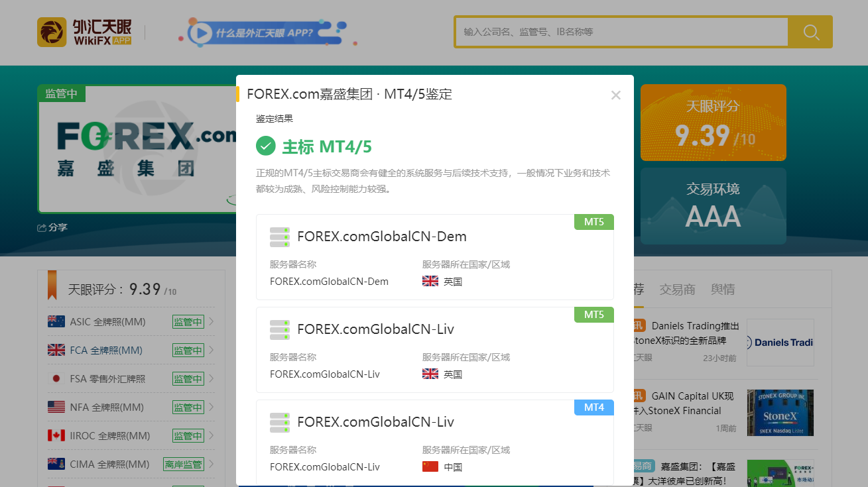Screen dimensions: 868x487
Task: Click the 监管中 green label on broker logo
Action: pos(61,93)
